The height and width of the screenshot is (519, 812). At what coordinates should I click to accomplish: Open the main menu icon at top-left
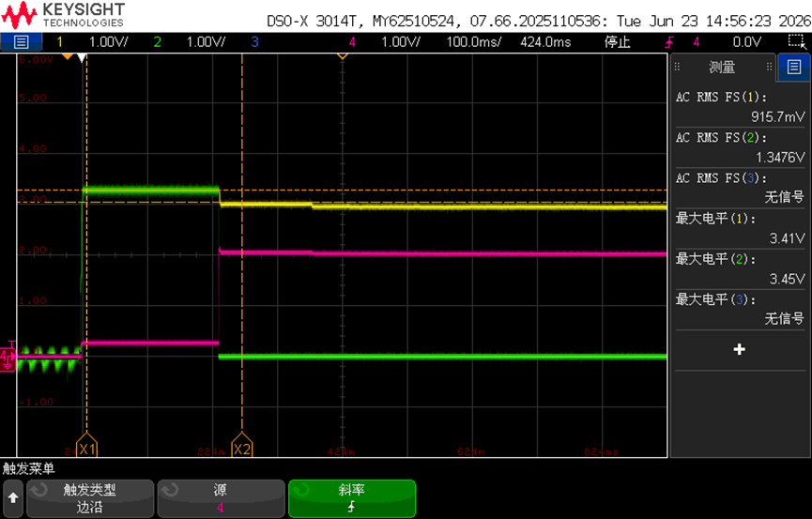[22, 42]
